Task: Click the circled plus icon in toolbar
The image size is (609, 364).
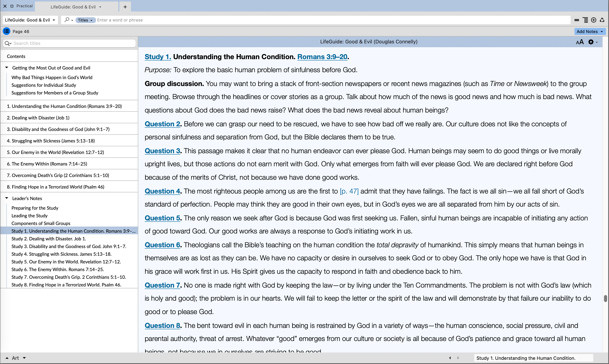Action: click(x=594, y=20)
